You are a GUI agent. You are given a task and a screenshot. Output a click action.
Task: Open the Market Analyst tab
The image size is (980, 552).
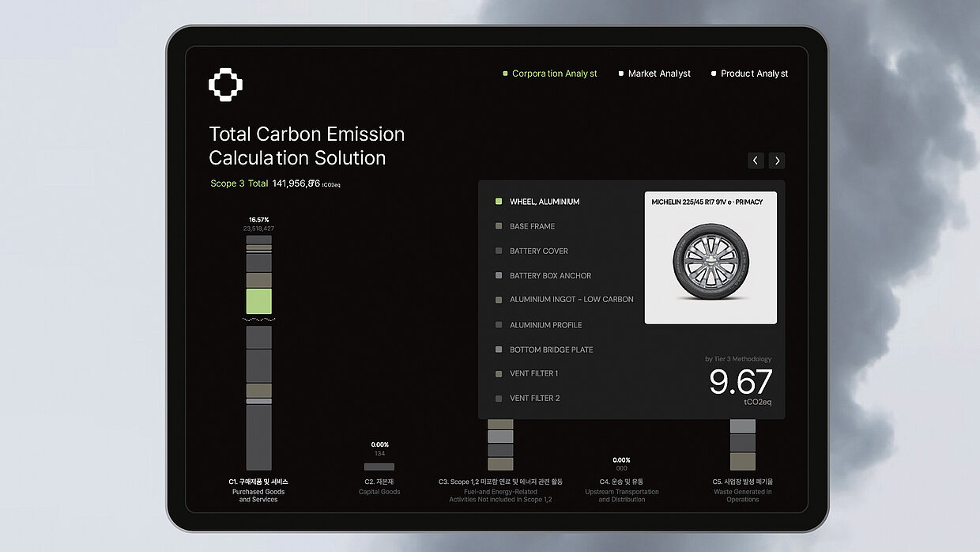658,74
